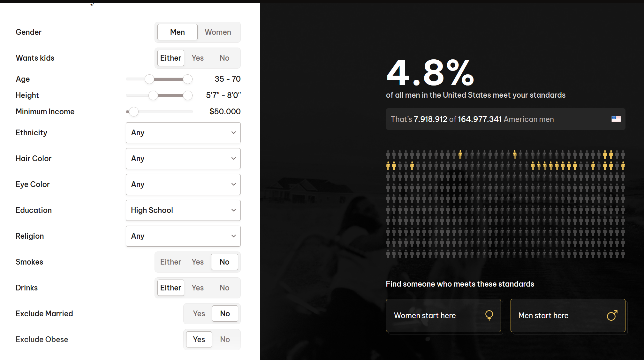Screen dimensions: 644x360
Task: Set Exclude Married to Yes
Action: (199, 314)
